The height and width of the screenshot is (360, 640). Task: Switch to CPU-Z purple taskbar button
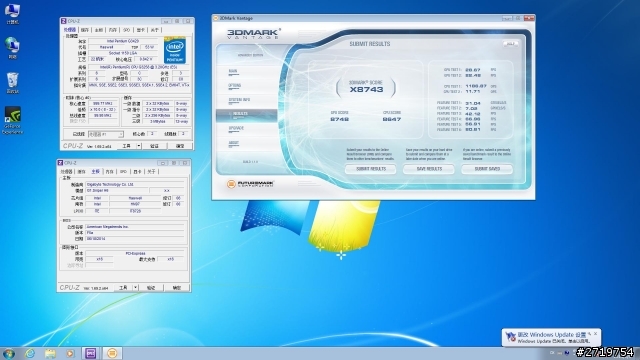point(91,353)
